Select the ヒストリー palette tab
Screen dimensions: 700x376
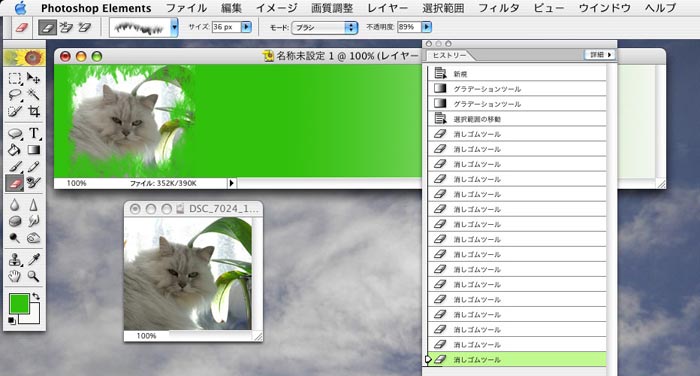[449, 55]
